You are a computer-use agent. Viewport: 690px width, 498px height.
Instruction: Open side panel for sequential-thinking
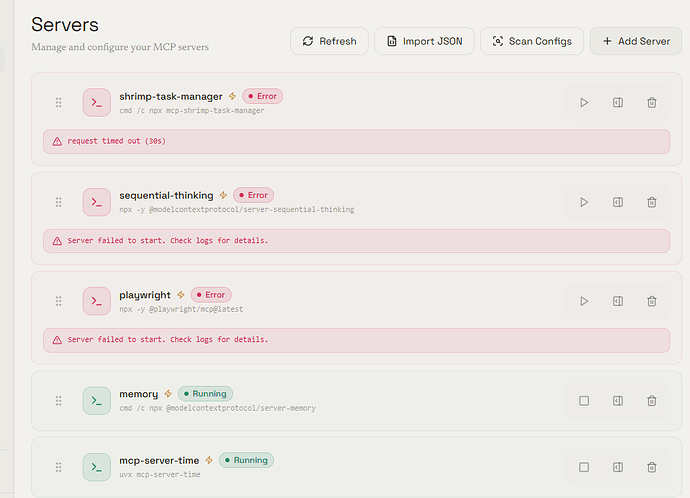(618, 202)
